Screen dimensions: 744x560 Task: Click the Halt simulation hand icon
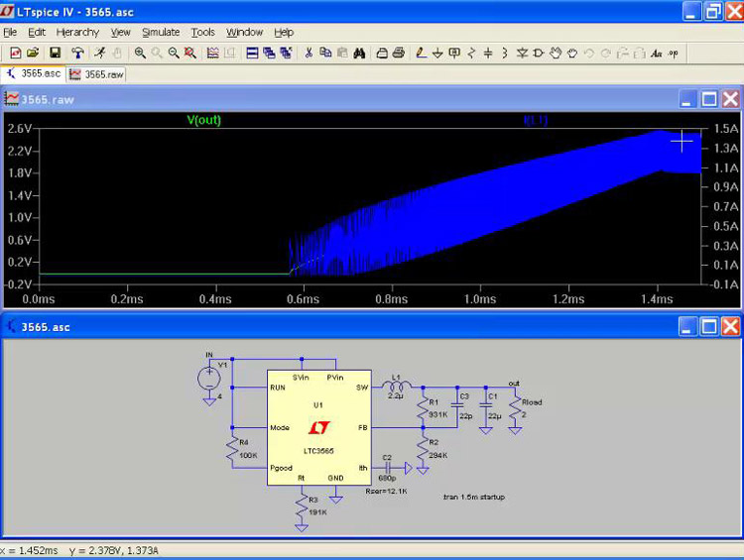pos(117,54)
